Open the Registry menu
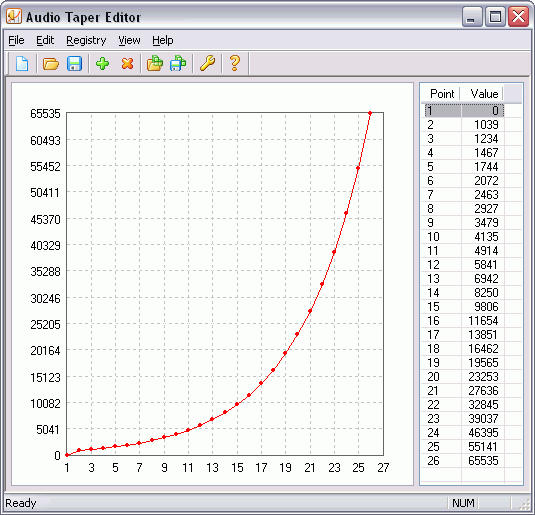Image resolution: width=535 pixels, height=515 pixels. pos(86,40)
